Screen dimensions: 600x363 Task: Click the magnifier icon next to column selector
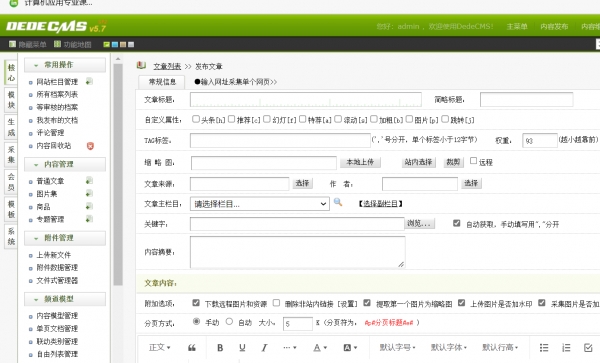(x=338, y=202)
